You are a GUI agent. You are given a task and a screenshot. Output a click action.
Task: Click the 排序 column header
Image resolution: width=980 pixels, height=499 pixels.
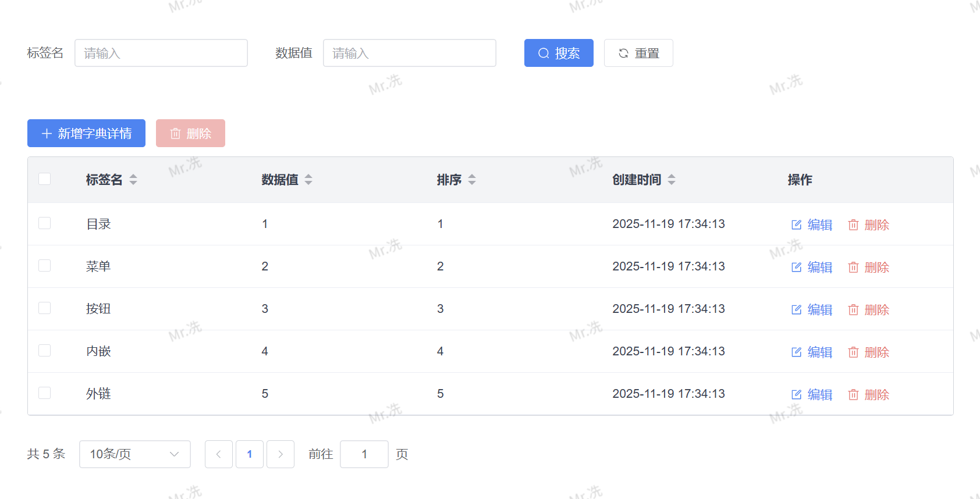point(449,180)
